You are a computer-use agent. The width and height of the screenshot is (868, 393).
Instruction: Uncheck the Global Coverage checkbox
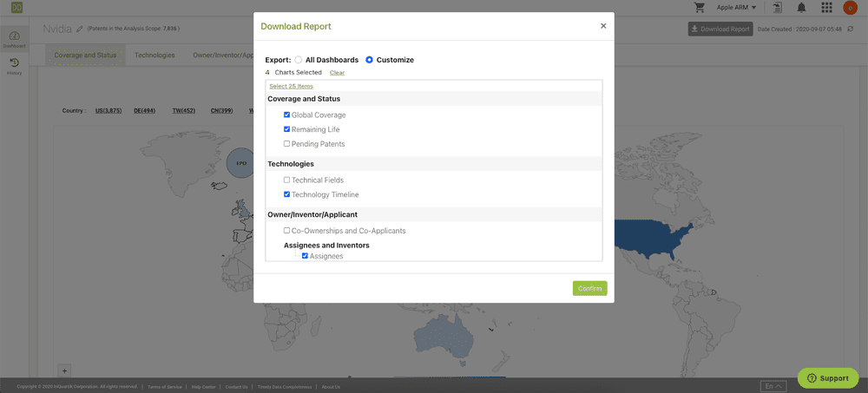tap(286, 115)
